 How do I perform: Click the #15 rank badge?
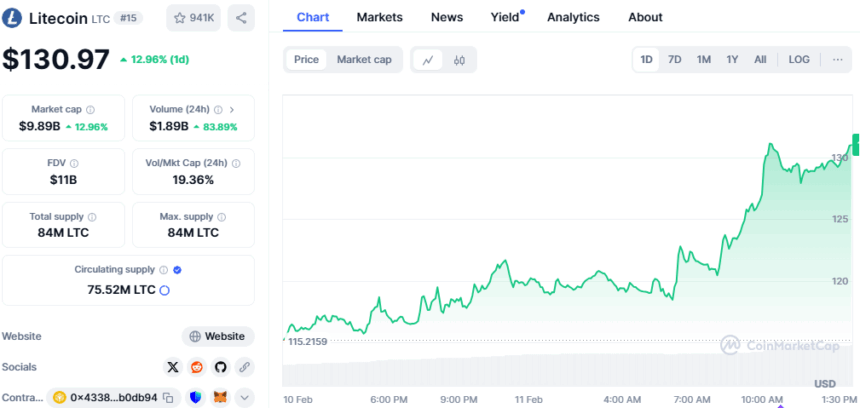coord(128,18)
